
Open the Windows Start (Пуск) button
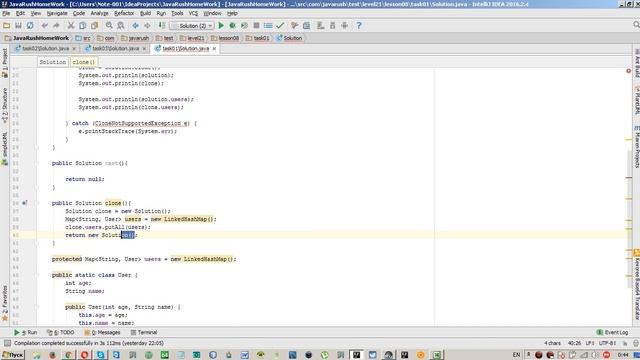pos(12,355)
